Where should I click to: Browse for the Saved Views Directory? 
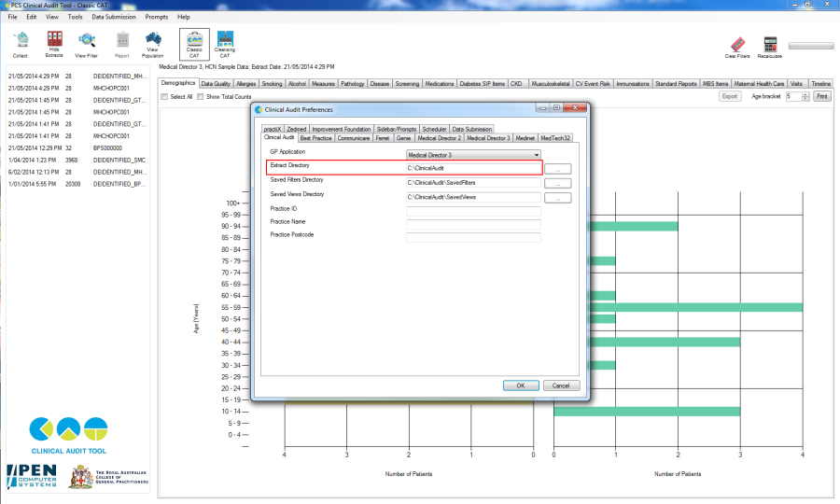coord(558,198)
